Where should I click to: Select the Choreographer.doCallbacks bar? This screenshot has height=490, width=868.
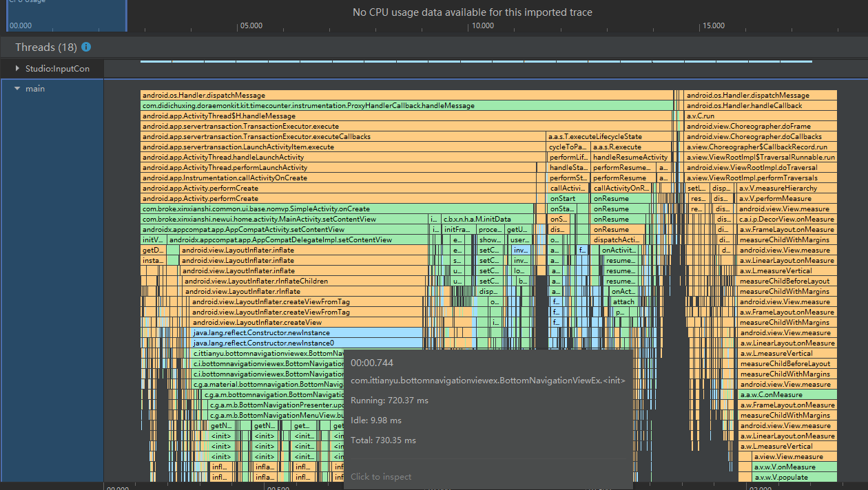[x=761, y=137]
